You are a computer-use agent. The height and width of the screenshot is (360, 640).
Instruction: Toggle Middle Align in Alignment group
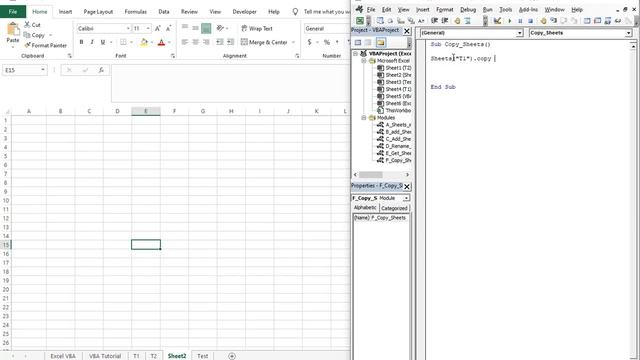pyautogui.click(x=196, y=28)
